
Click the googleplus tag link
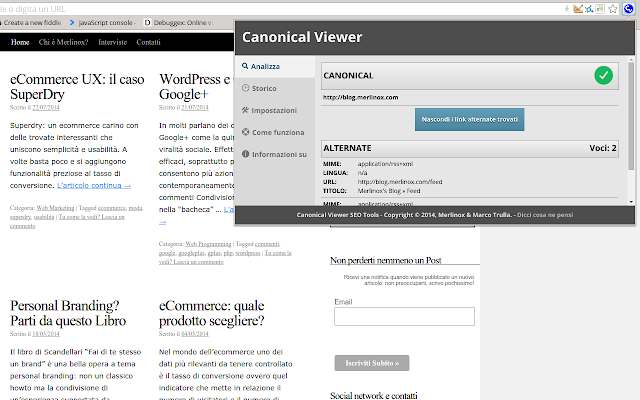pyautogui.click(x=191, y=253)
